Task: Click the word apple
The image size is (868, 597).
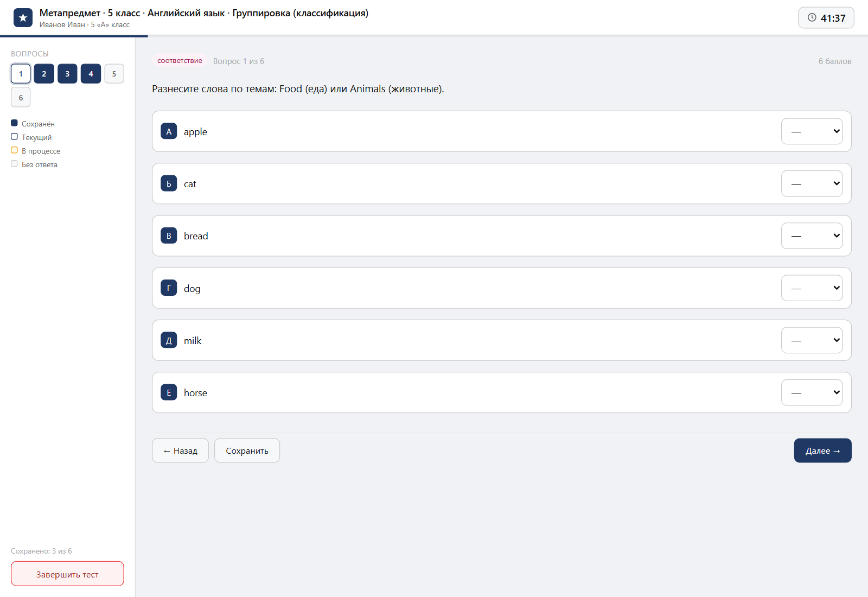Action: click(195, 132)
